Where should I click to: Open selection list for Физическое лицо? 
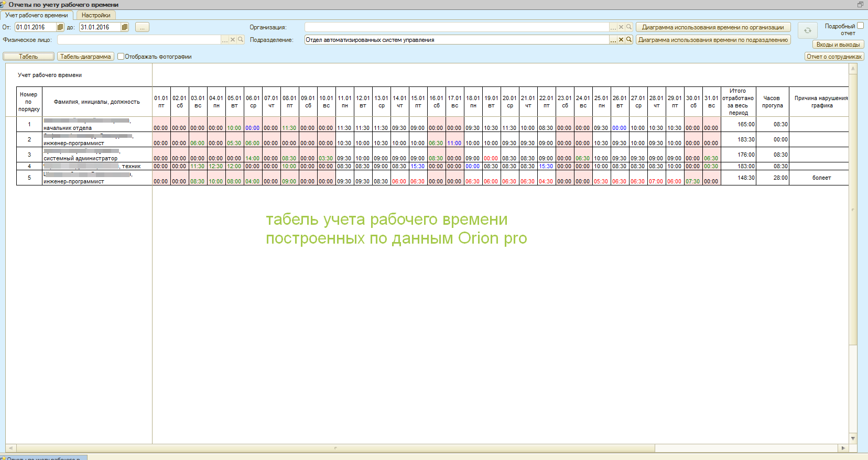point(225,40)
